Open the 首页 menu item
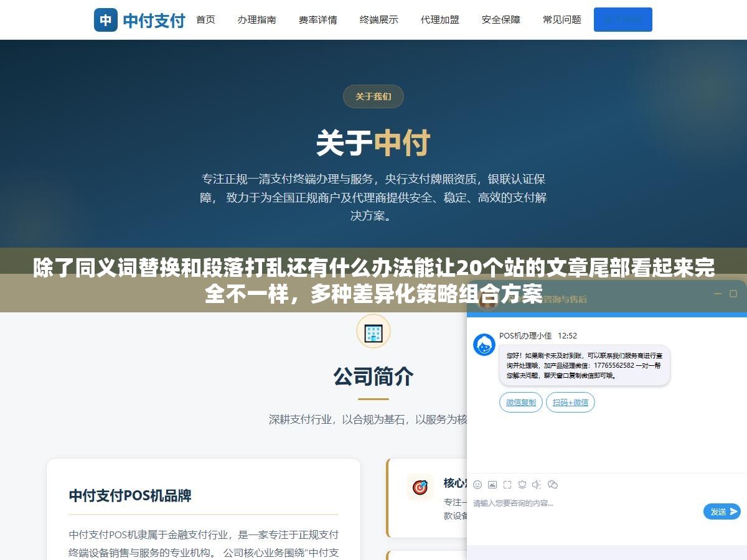Viewport: 747px width, 560px height. point(206,20)
